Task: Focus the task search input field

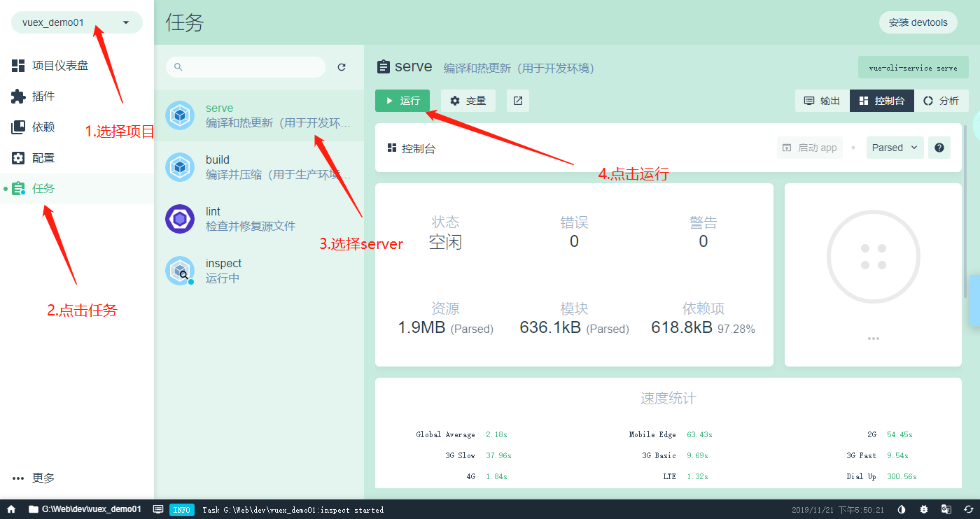Action: click(x=246, y=67)
